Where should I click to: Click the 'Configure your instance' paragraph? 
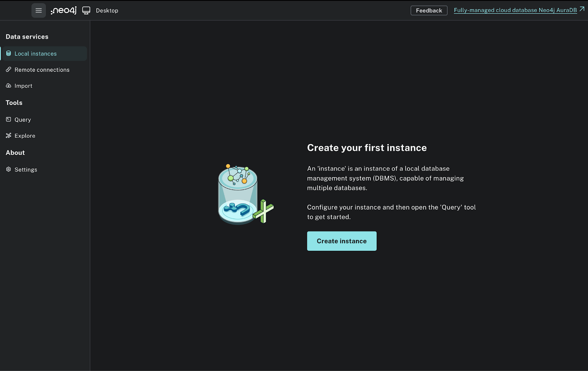pyautogui.click(x=391, y=212)
